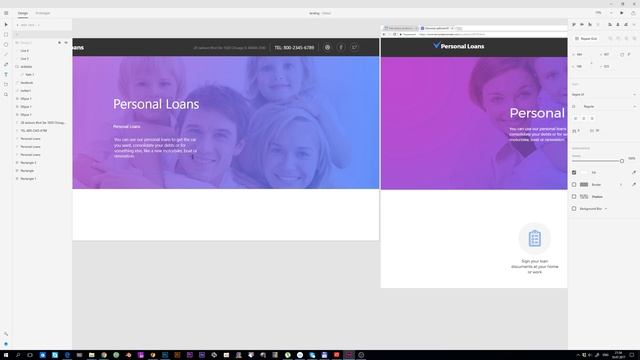Choose the Select arrow tool
640x360 pixels.
tap(6, 24)
